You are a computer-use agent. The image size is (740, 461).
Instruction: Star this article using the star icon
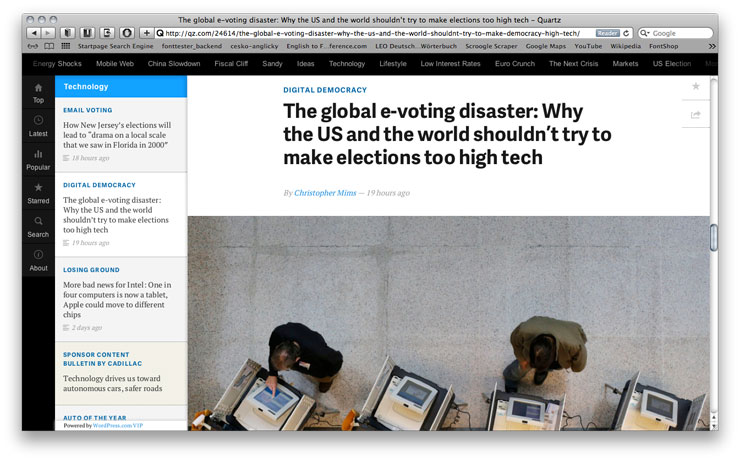tap(695, 87)
